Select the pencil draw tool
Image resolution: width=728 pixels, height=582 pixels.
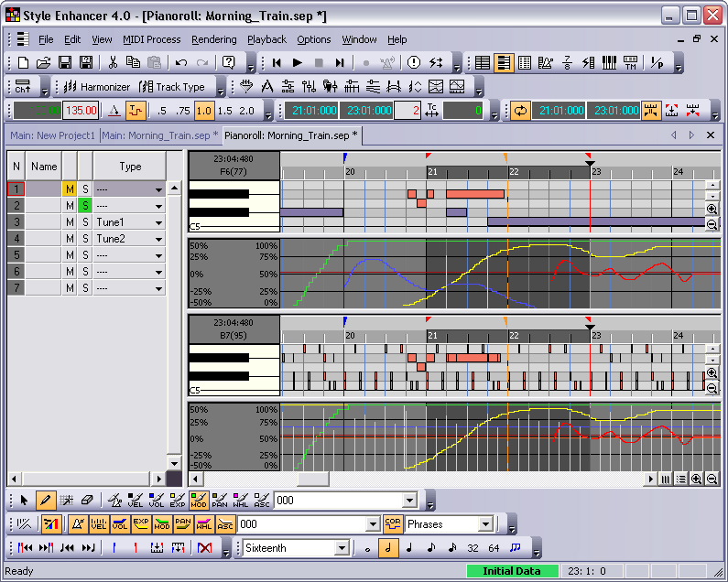[x=45, y=501]
